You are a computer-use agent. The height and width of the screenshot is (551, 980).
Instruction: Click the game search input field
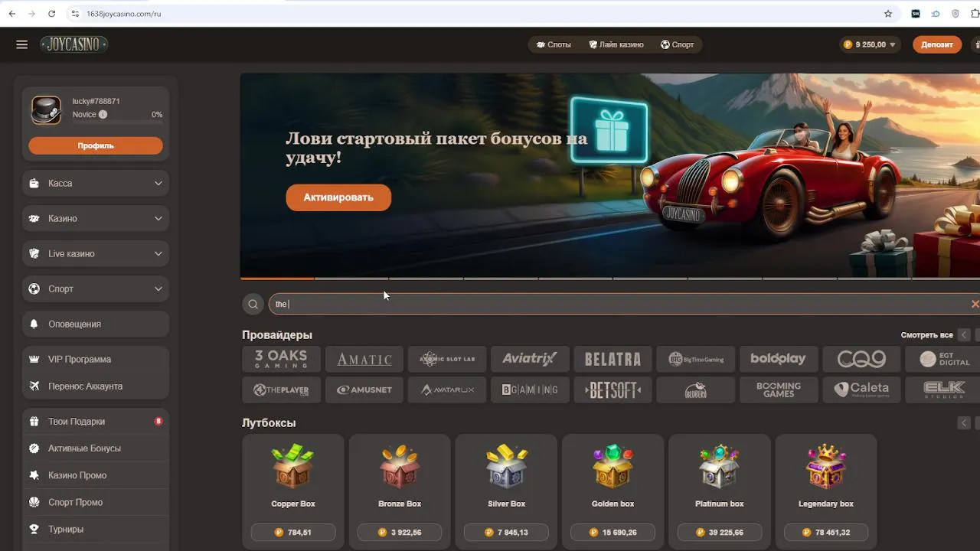(x=624, y=304)
